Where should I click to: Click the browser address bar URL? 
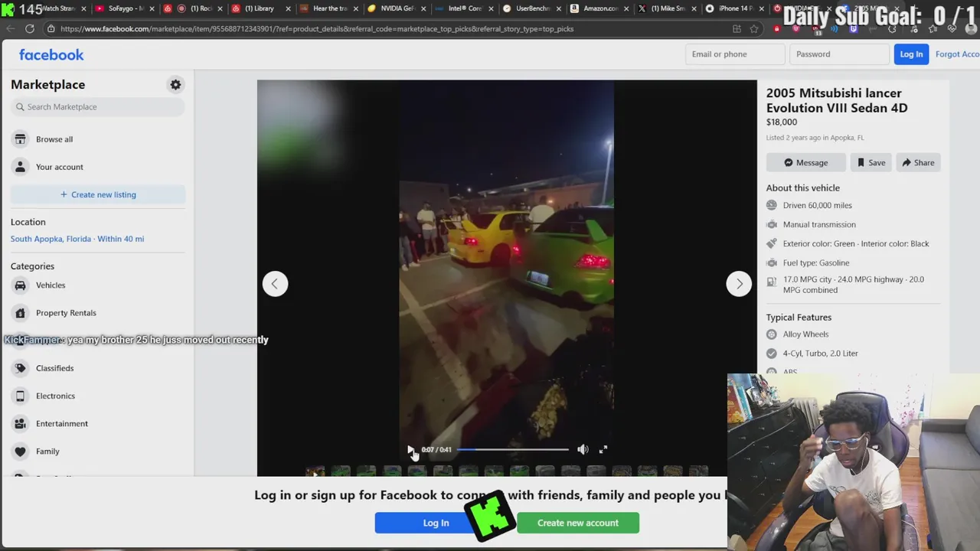point(317,29)
